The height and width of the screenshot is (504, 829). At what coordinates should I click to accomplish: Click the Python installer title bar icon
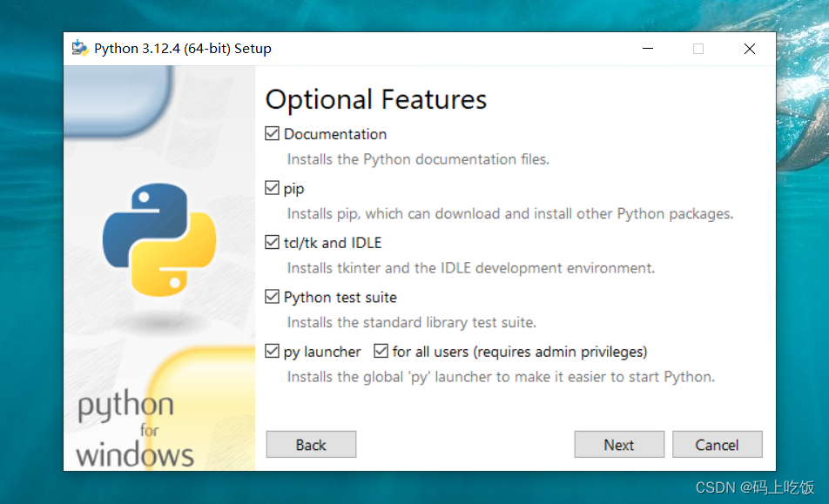tap(80, 48)
